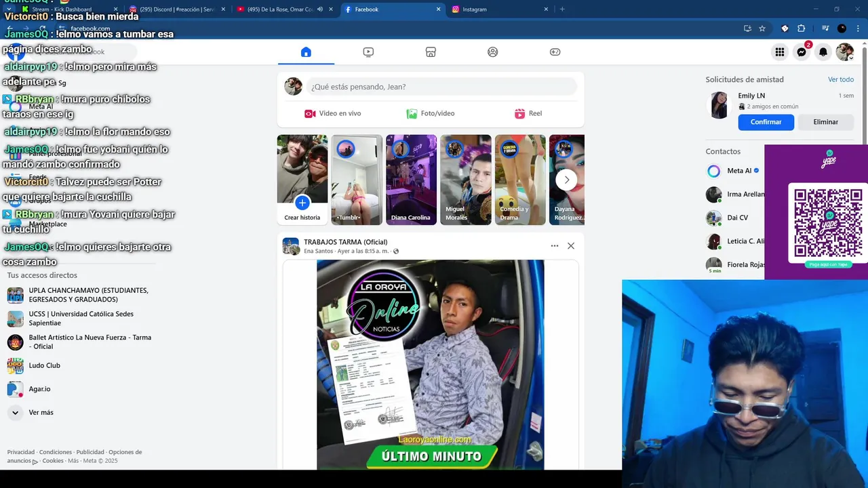
Task: Open the Facebook Video tab
Action: click(x=368, y=52)
